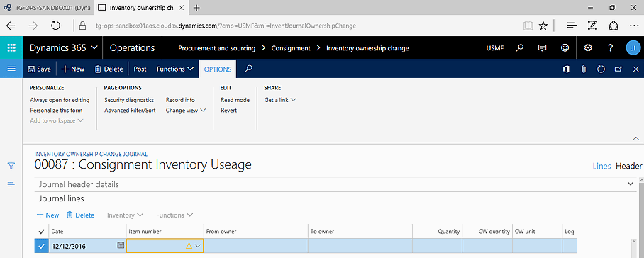Post the ownership change journal
Screen dimensions: 644x258
point(140,69)
